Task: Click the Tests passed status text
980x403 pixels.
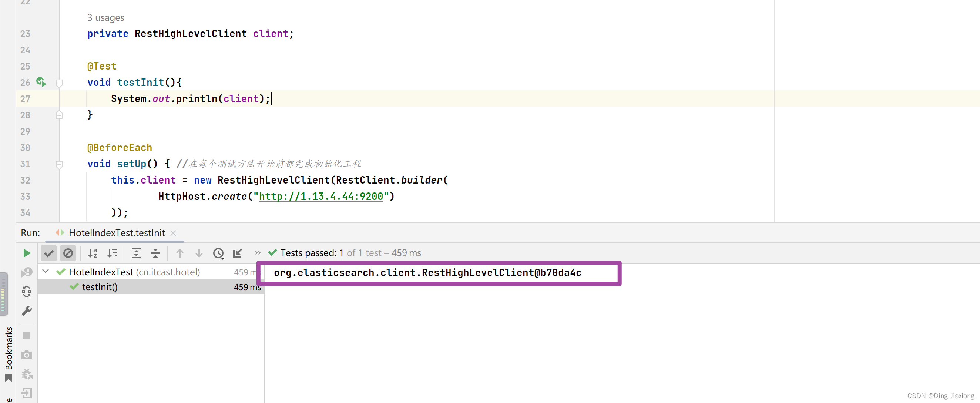Action: tap(350, 253)
